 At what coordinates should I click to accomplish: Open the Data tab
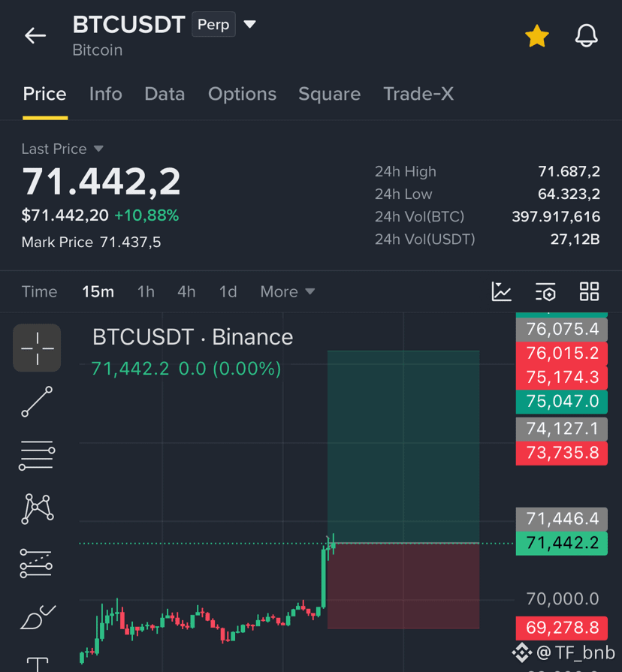165,94
